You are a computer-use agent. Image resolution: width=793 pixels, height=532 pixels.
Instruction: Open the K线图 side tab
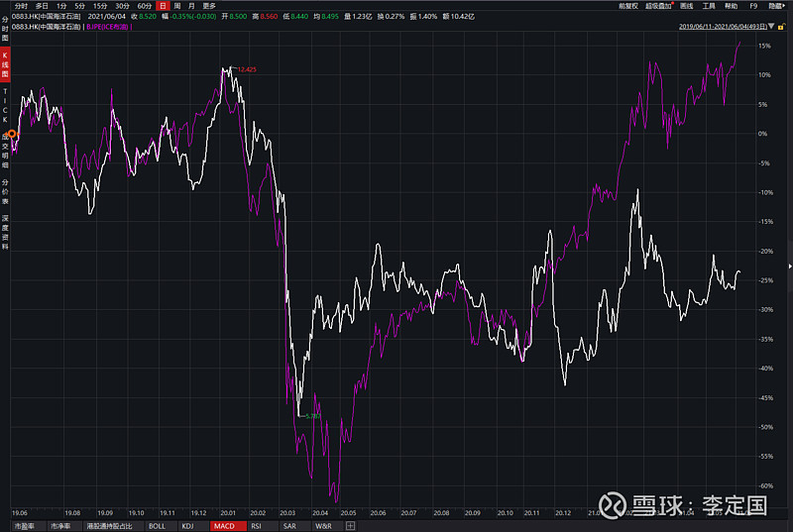tap(5, 64)
